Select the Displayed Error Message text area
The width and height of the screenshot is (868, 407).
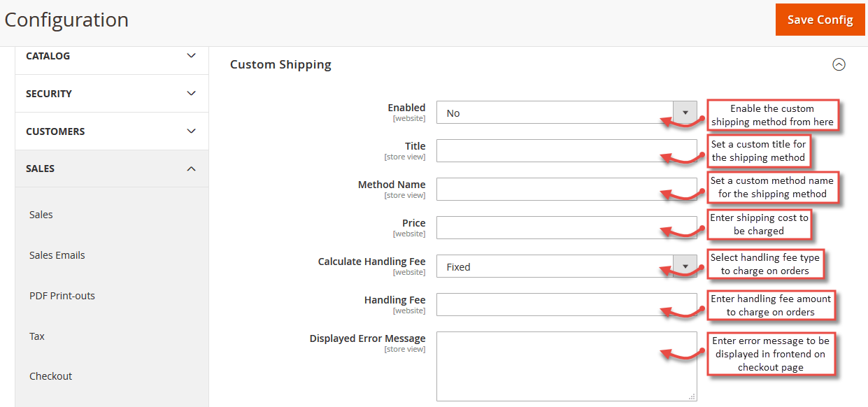[x=567, y=366]
